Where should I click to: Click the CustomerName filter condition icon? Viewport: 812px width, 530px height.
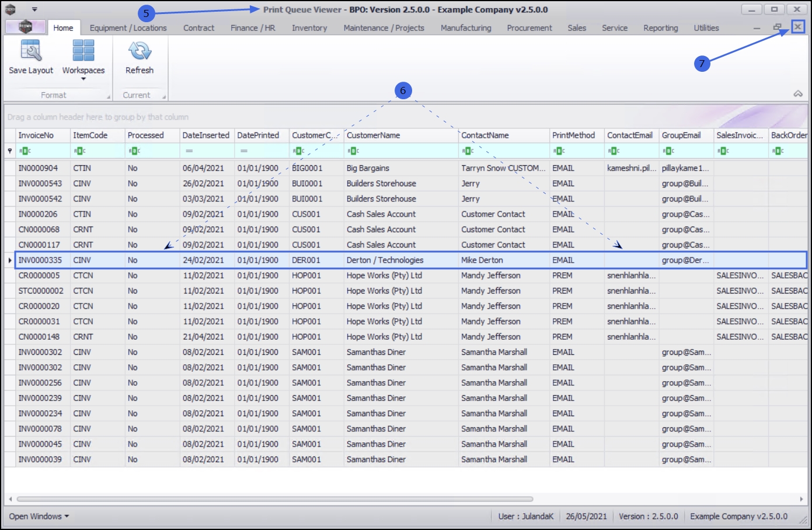[x=353, y=151]
